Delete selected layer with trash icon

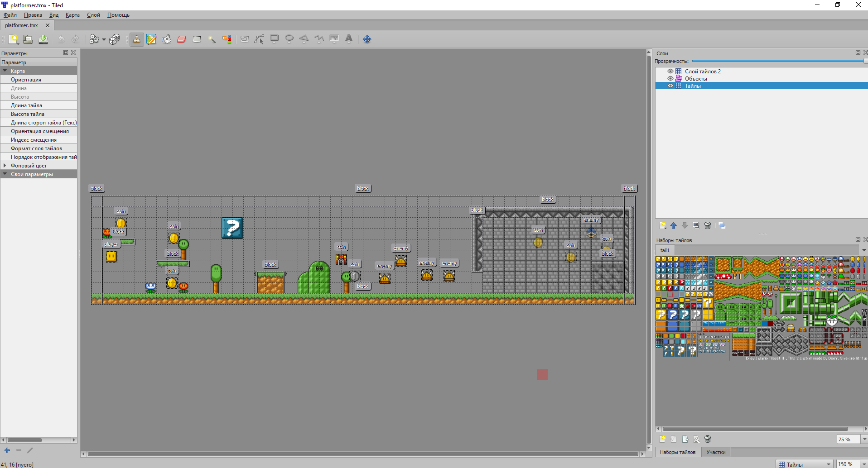(708, 225)
